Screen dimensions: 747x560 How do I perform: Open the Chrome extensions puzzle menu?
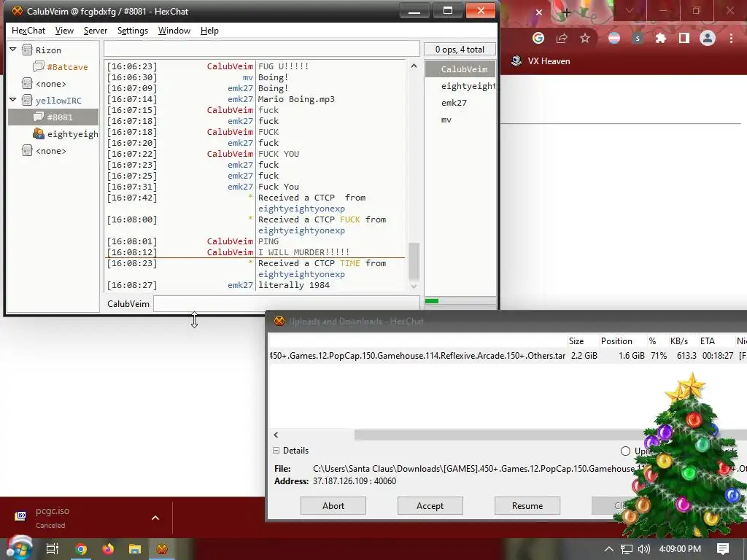coord(661,38)
